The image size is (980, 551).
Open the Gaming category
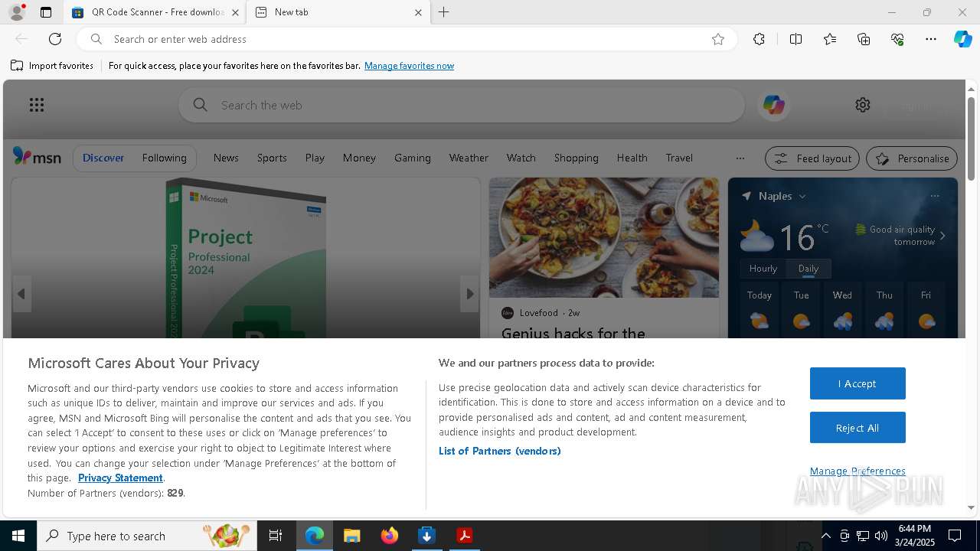(x=413, y=158)
